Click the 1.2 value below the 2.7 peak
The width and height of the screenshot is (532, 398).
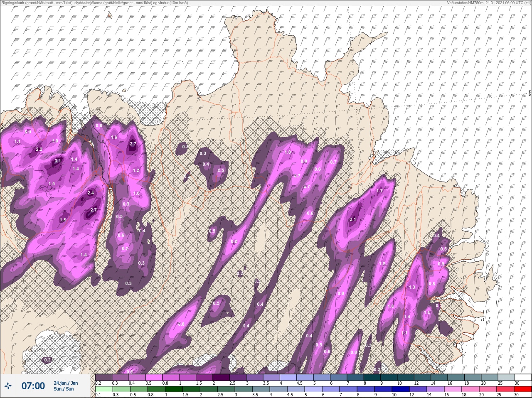click(x=136, y=171)
